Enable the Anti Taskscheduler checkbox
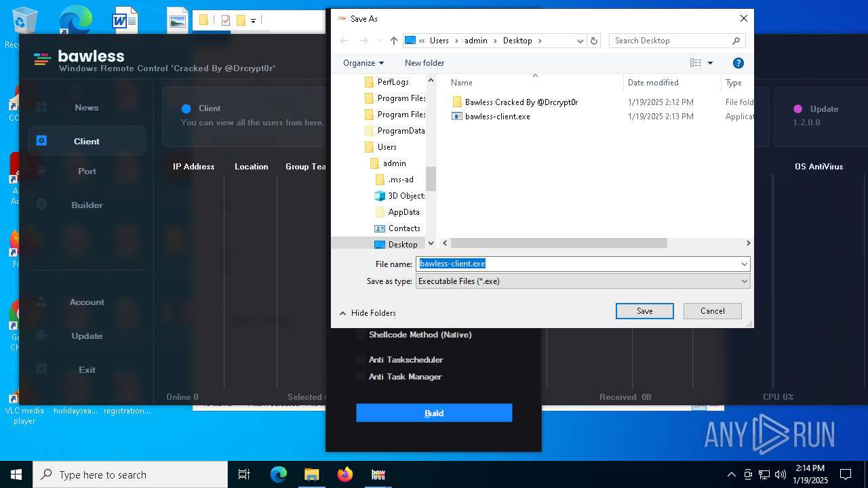 pyautogui.click(x=361, y=360)
